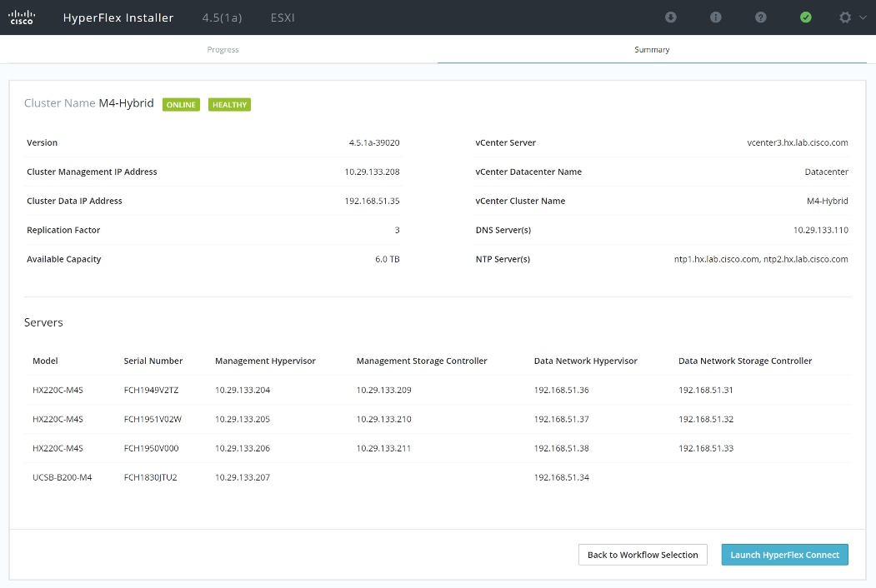Select model UCSB-B200-M4
The width and height of the screenshot is (876, 588).
click(62, 477)
